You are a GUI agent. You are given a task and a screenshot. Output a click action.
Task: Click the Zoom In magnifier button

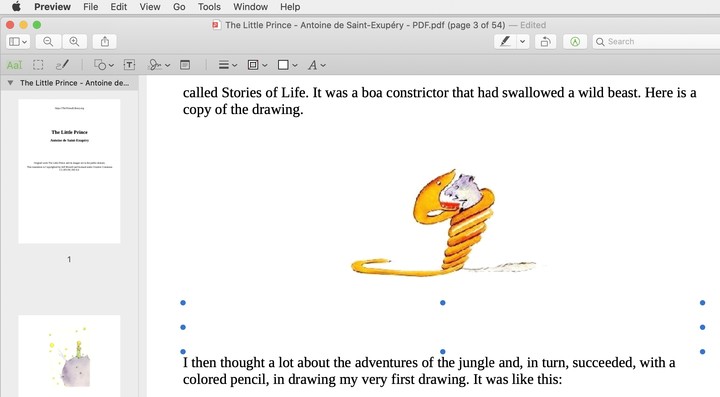click(74, 42)
